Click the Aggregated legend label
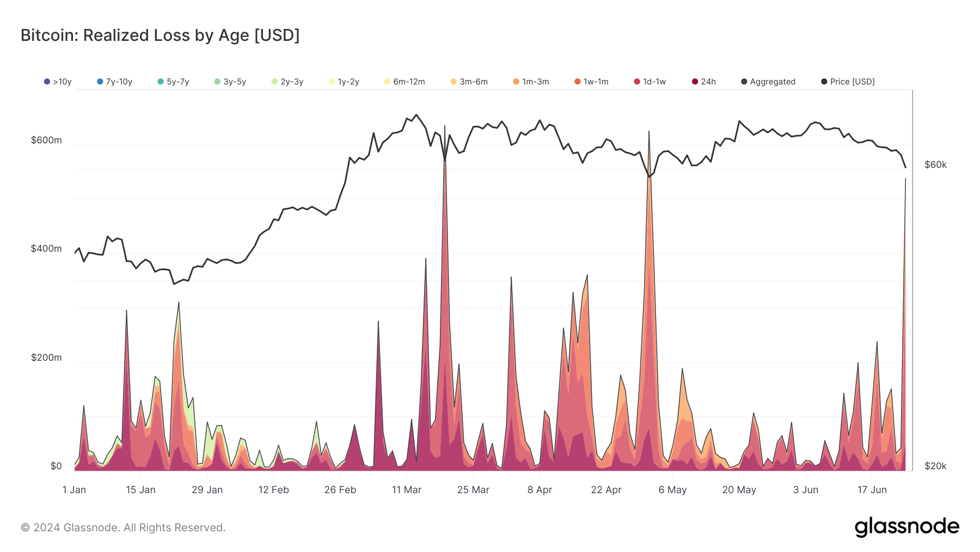 click(x=773, y=82)
